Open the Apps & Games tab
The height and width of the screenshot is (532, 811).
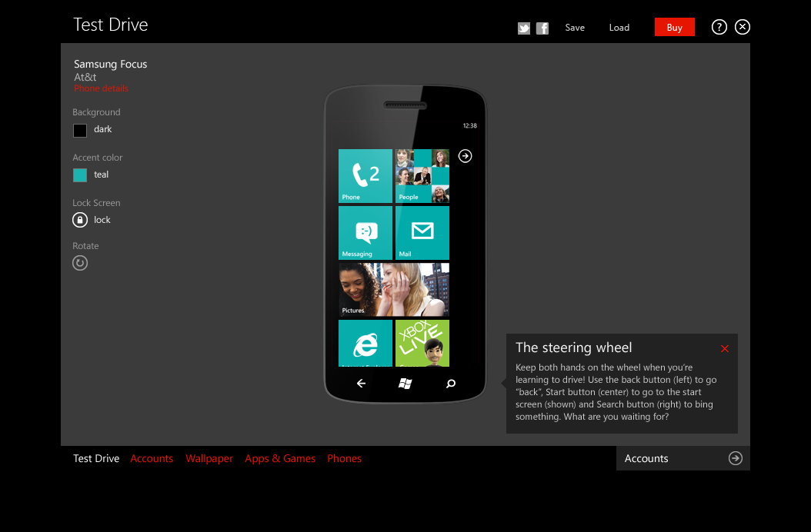point(280,459)
